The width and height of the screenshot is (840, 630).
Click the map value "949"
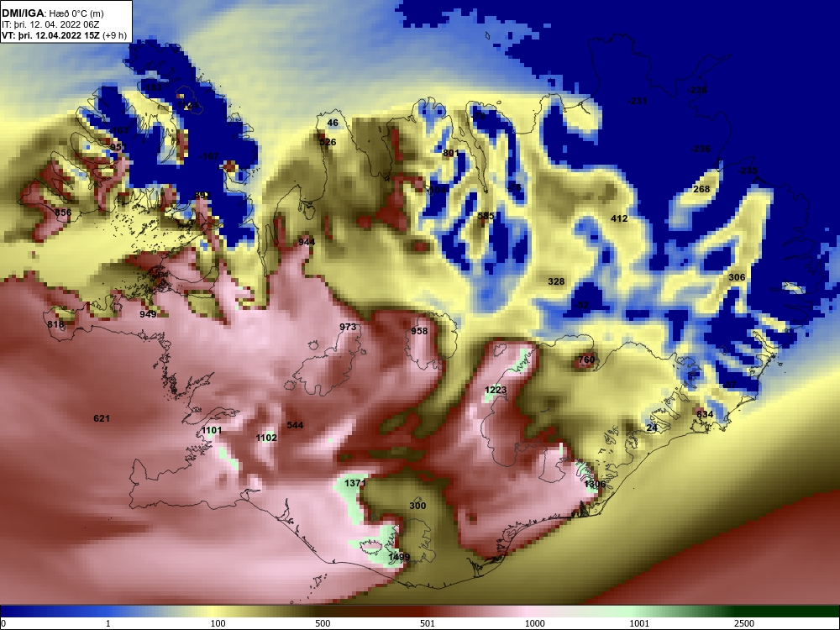pyautogui.click(x=148, y=314)
